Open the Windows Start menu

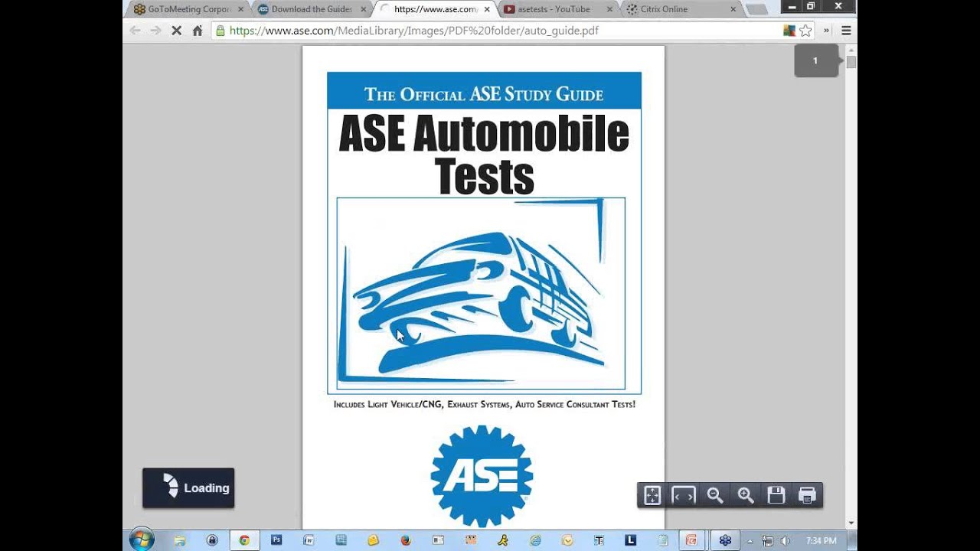tap(142, 540)
